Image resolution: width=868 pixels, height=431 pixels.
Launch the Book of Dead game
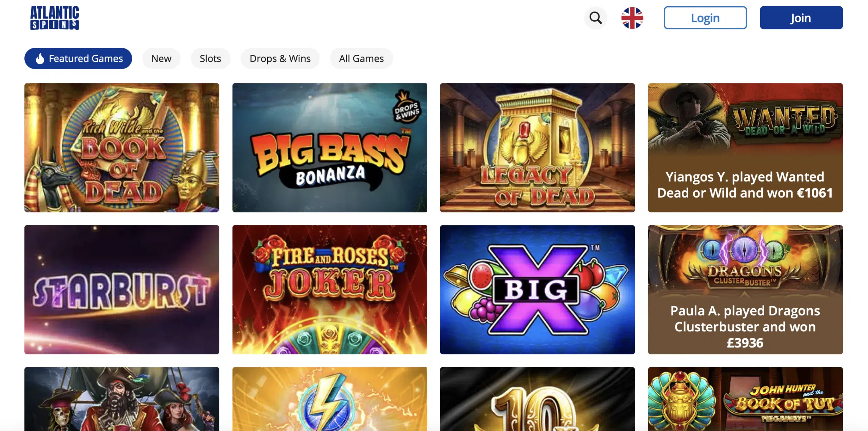[122, 148]
